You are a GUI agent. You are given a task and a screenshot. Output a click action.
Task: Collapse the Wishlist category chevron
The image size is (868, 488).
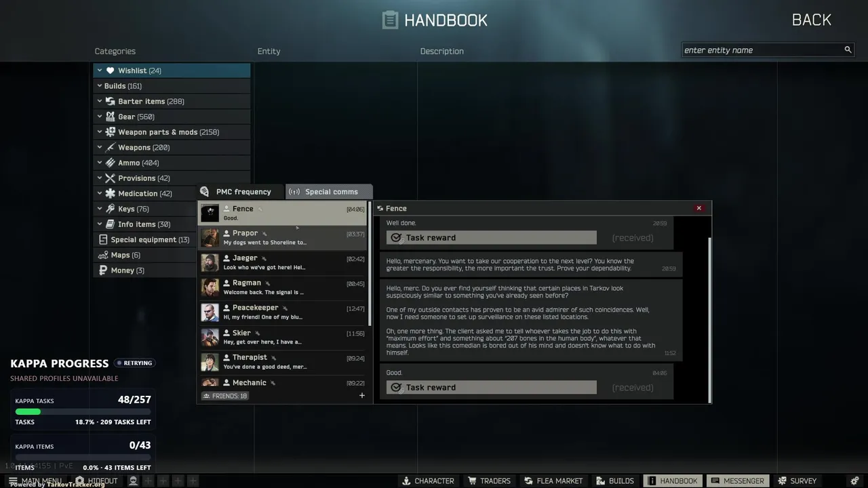[99, 70]
